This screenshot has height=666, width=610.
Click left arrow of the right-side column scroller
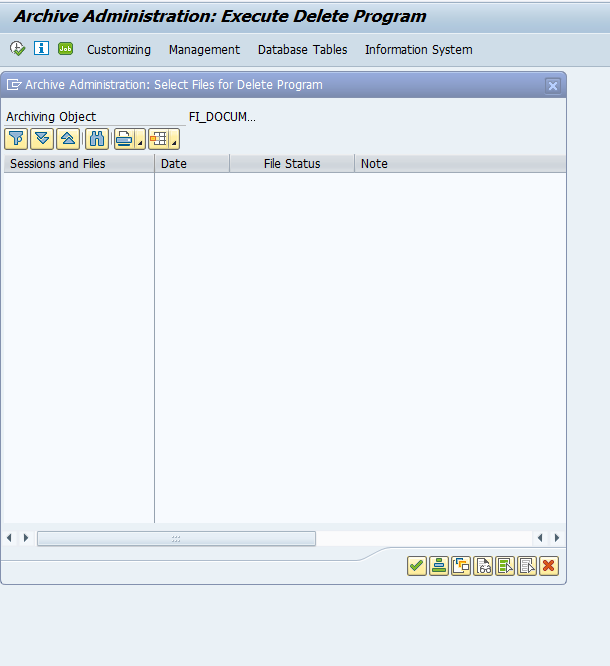540,538
